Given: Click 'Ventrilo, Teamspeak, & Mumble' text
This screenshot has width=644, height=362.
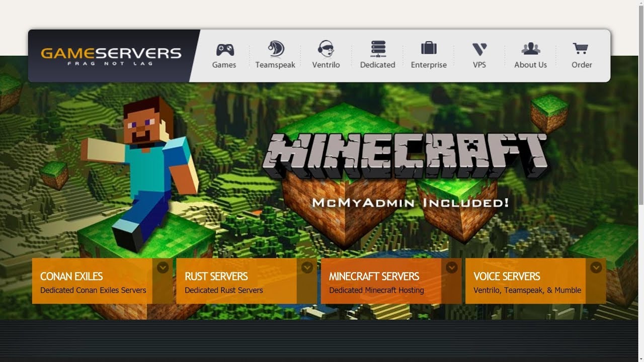Looking at the screenshot, I should 527,290.
